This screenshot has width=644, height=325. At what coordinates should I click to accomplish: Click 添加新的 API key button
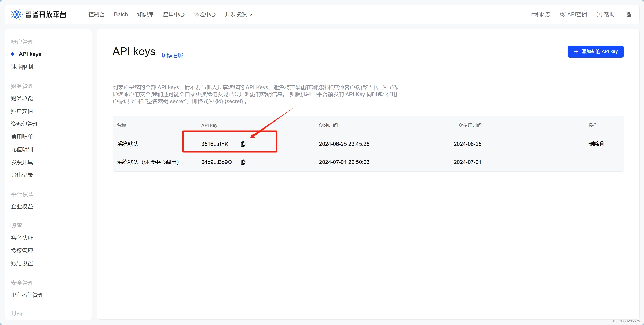[596, 51]
